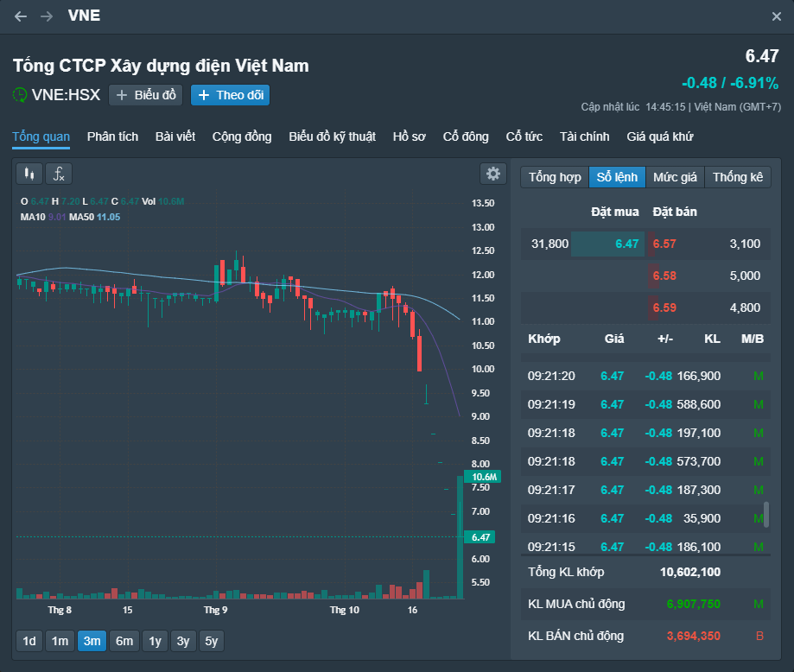Click the KL BÁN chủ động value 3,694,350
The height and width of the screenshot is (672, 794).
tap(693, 636)
